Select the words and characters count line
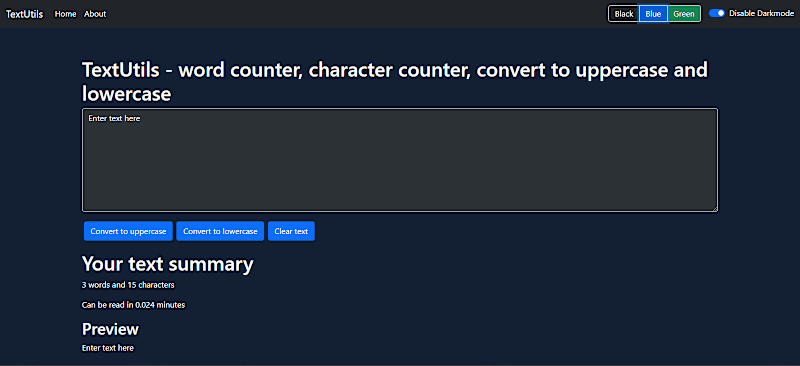Image resolution: width=800 pixels, height=366 pixels. tap(128, 285)
